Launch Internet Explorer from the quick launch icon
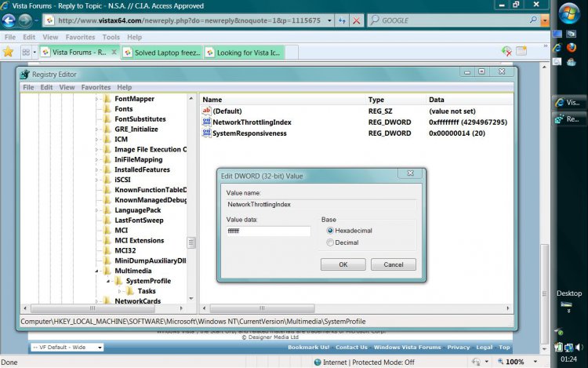The height and width of the screenshot is (368, 588). click(557, 48)
